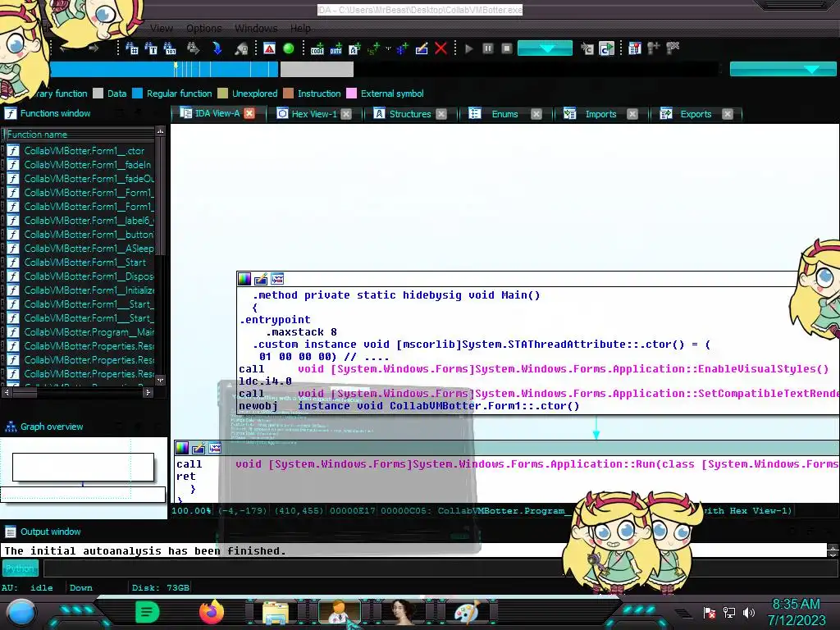Viewport: 840px width, 630px height.
Task: Click the graph node color palette icon in Main block
Action: (x=244, y=279)
